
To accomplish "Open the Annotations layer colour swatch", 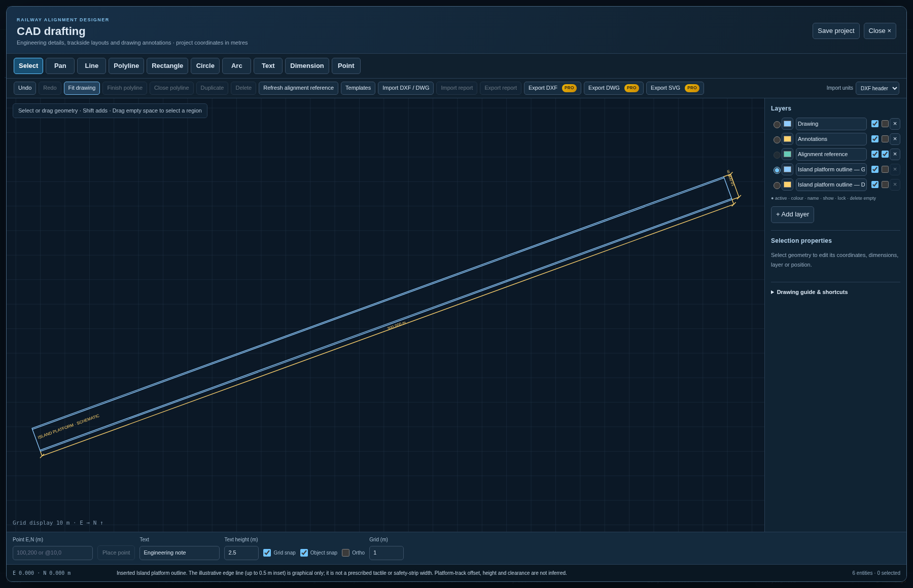I will [x=787, y=139].
